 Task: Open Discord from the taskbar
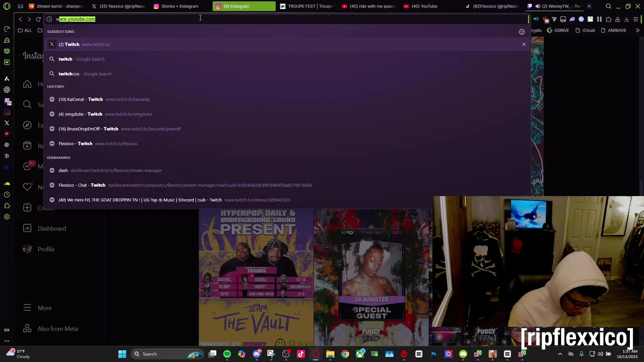257,354
